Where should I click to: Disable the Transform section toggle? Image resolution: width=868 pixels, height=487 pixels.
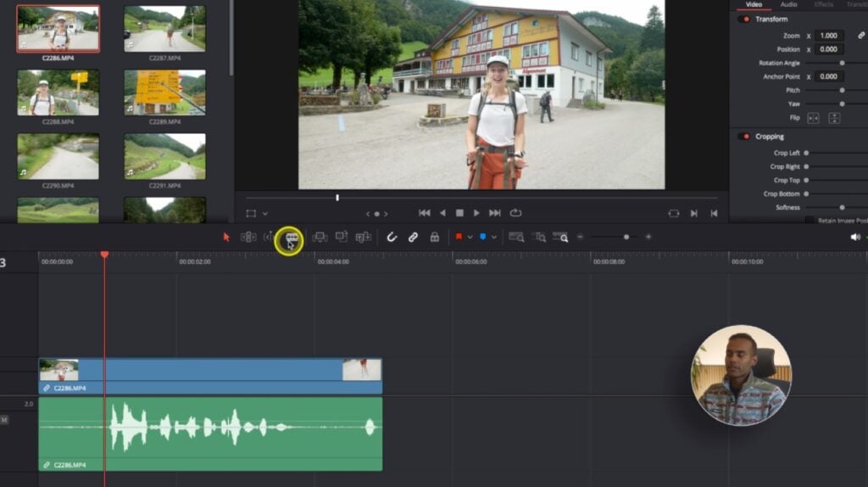click(x=744, y=19)
